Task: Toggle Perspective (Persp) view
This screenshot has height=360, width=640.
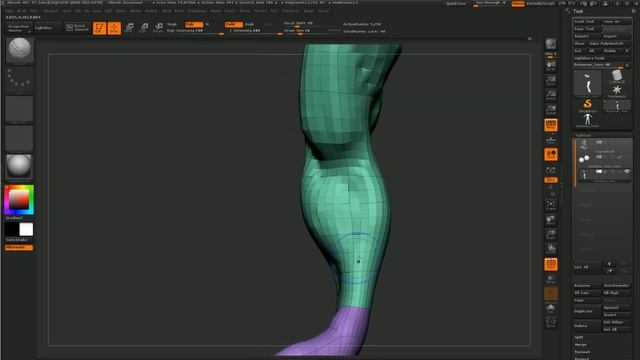Action: 551,124
